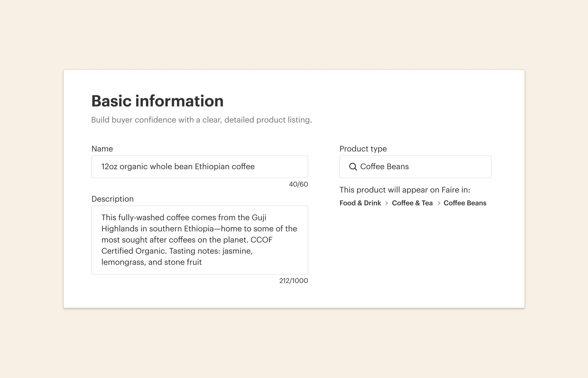
Task: Click the Description field label
Action: tap(112, 199)
